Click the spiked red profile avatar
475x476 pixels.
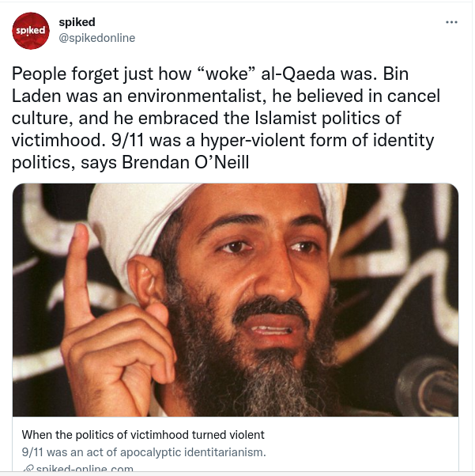pyautogui.click(x=30, y=30)
